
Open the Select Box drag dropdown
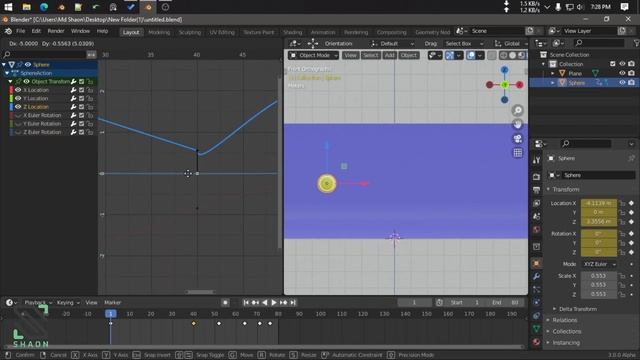464,44
